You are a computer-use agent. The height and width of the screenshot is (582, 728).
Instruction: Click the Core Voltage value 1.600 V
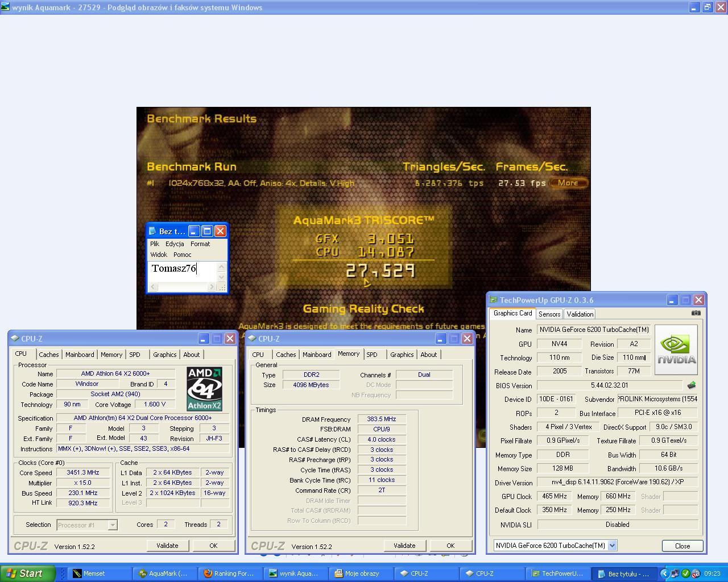(155, 404)
